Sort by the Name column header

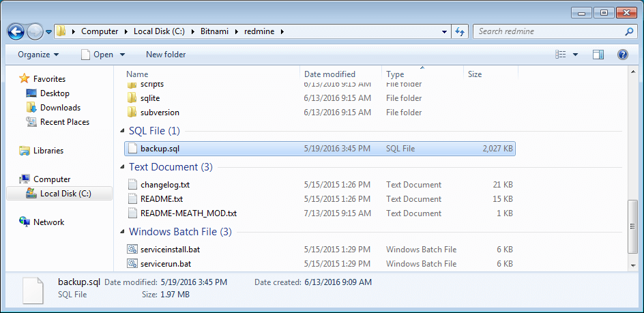[x=137, y=74]
